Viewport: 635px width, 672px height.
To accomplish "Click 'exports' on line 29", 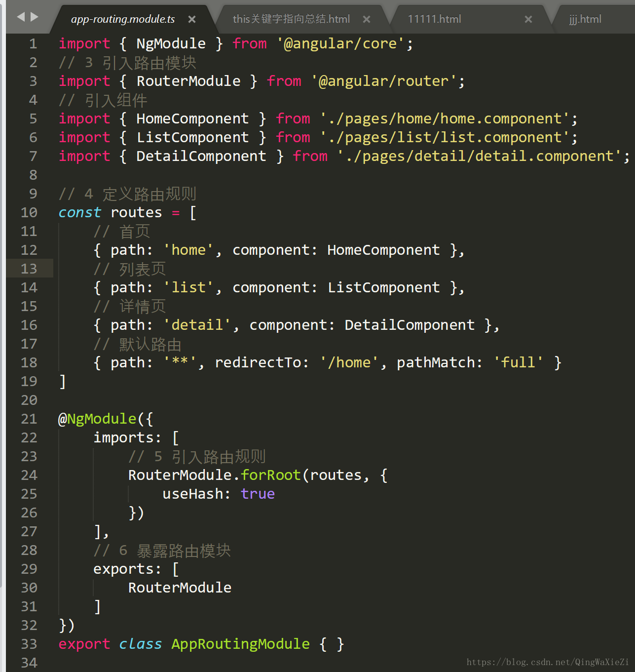I will (123, 569).
